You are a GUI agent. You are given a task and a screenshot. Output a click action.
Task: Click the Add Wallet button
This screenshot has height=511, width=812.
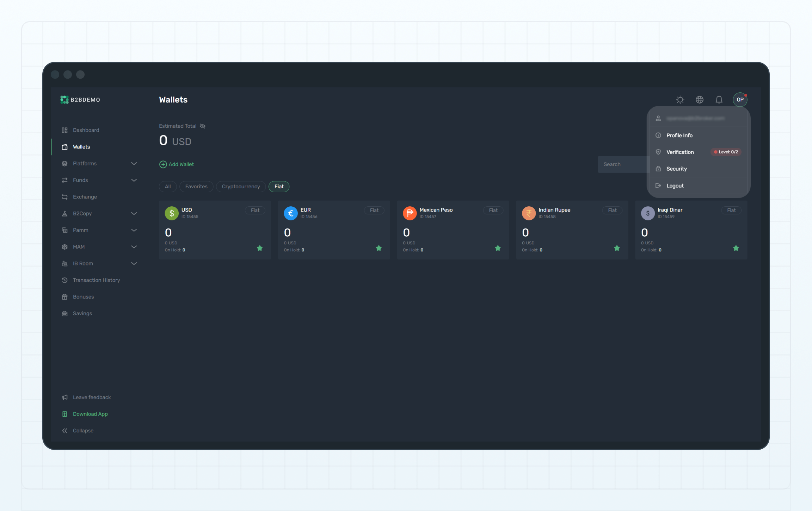coord(177,164)
